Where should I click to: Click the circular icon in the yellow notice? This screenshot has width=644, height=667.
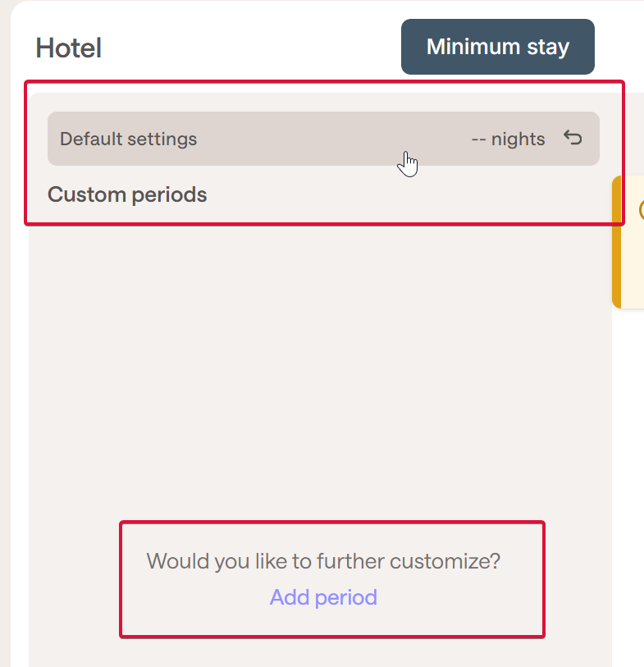pyautogui.click(x=642, y=210)
